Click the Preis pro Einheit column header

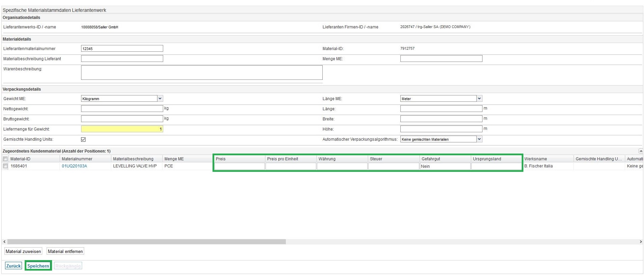coord(291,159)
